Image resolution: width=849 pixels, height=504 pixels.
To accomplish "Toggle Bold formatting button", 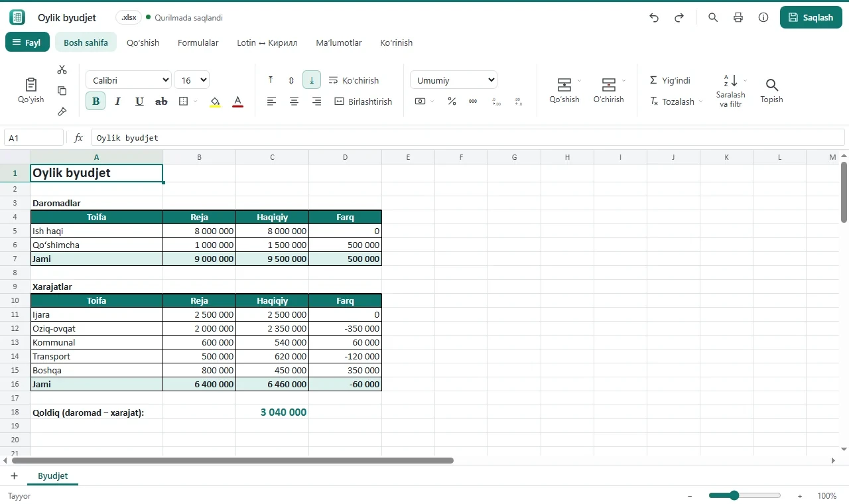I will 96,101.
